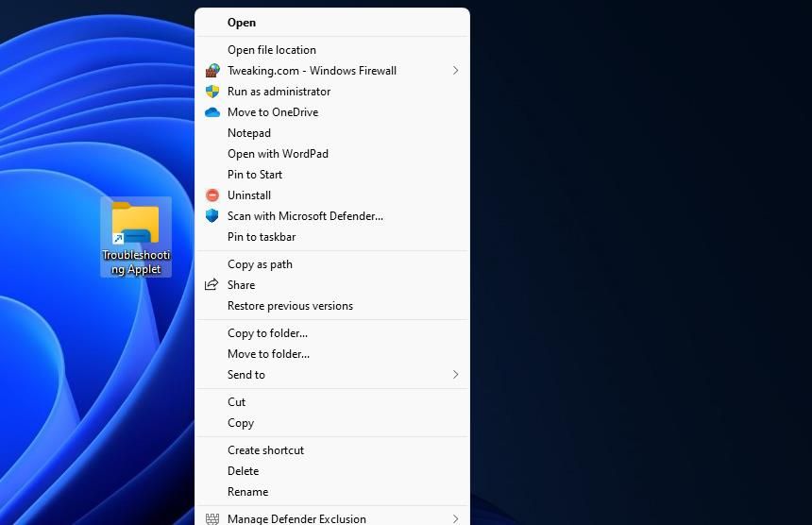Choose Copy as path
The width and height of the screenshot is (812, 525).
[332, 264]
